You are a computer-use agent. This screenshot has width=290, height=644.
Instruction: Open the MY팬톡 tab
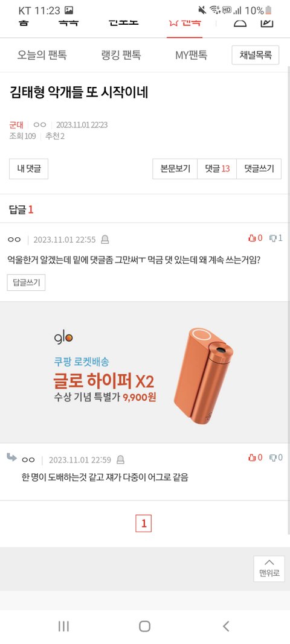(192, 55)
